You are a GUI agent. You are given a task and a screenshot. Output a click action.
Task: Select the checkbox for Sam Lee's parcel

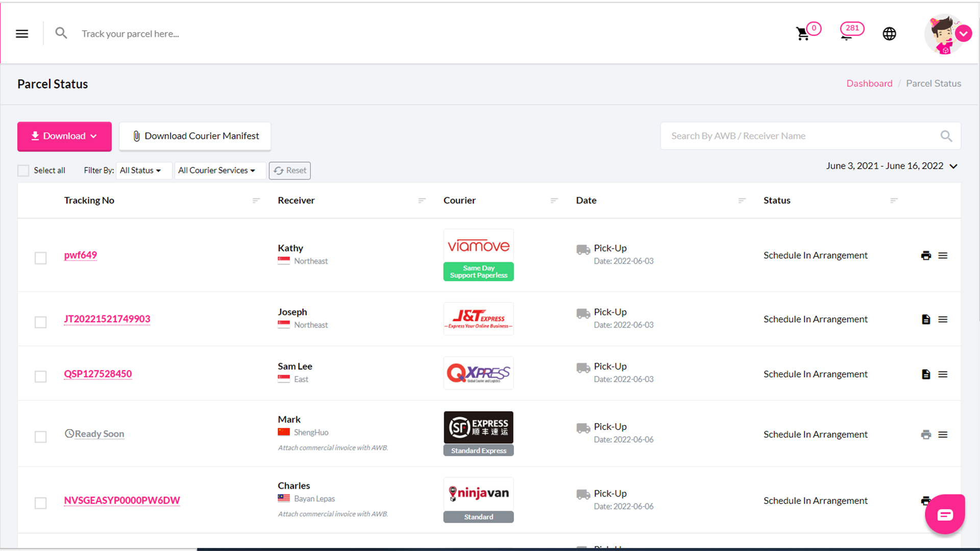click(41, 377)
